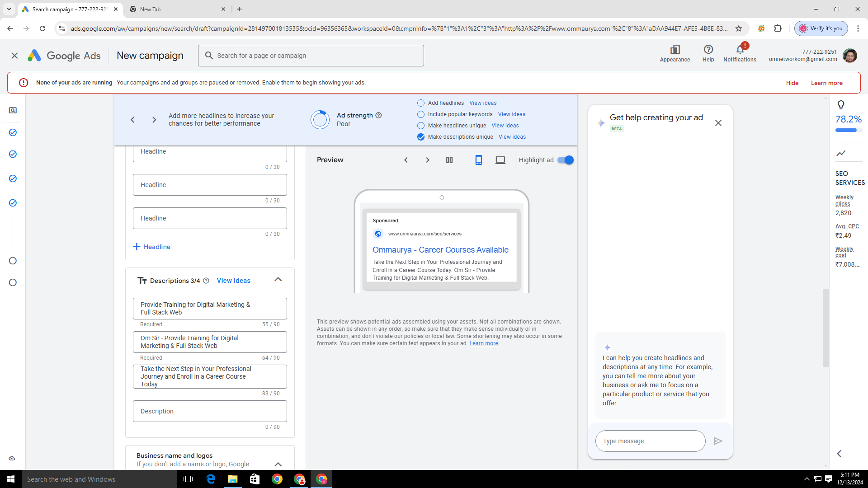
Task: Click the Ad strength circular indicator
Action: pos(320,120)
